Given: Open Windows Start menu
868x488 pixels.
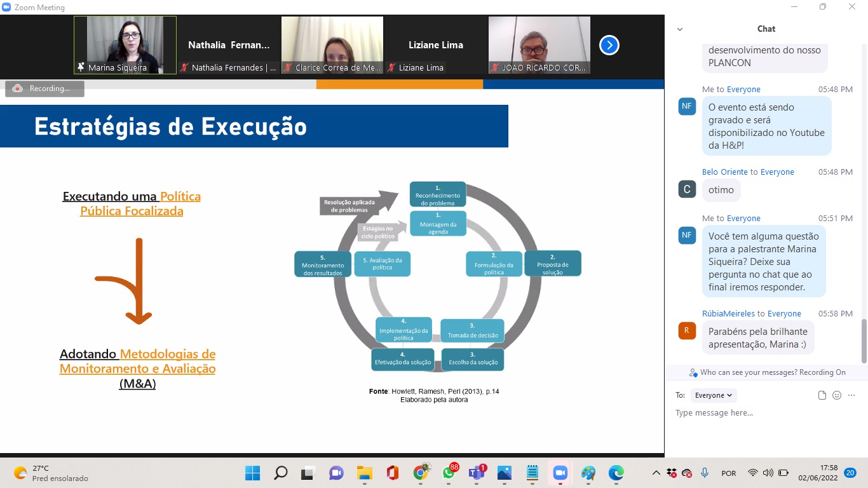Looking at the screenshot, I should (253, 473).
